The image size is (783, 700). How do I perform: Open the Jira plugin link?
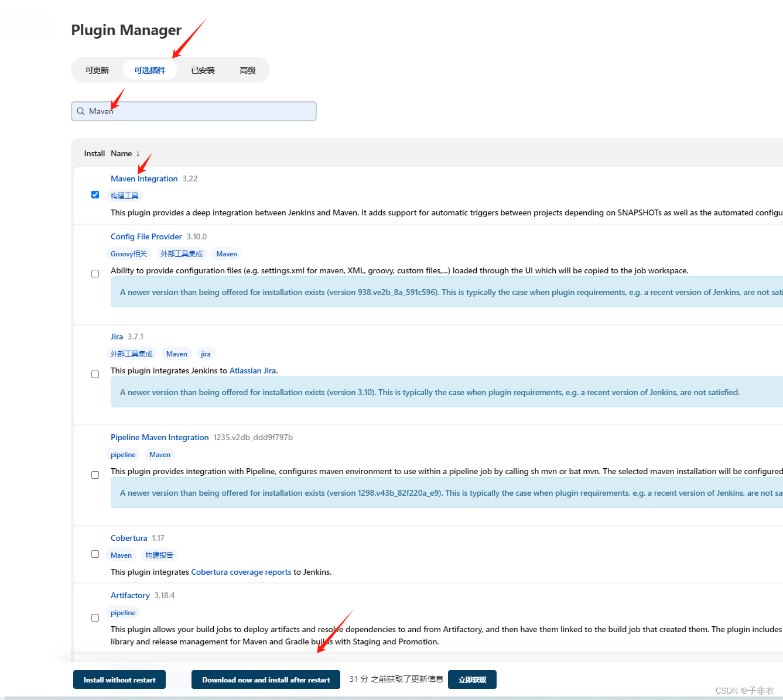tap(117, 337)
